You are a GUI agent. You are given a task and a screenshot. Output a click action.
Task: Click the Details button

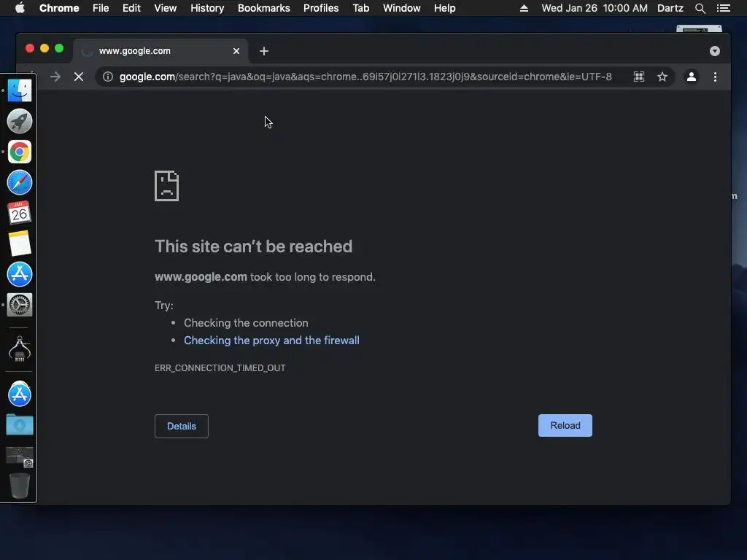[182, 426]
